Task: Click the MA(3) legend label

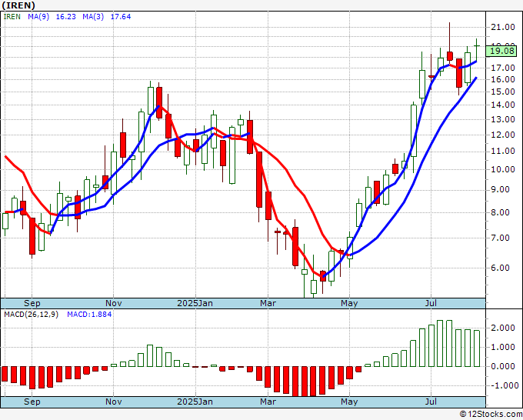Action: [x=93, y=17]
